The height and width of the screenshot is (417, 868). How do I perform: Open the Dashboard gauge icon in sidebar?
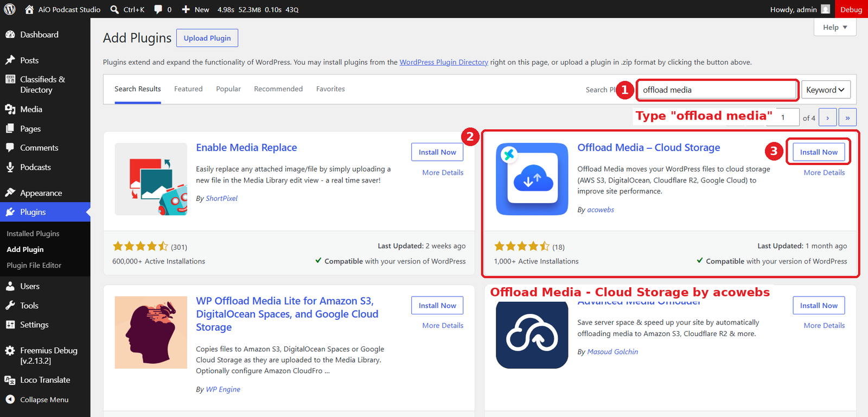tap(10, 34)
